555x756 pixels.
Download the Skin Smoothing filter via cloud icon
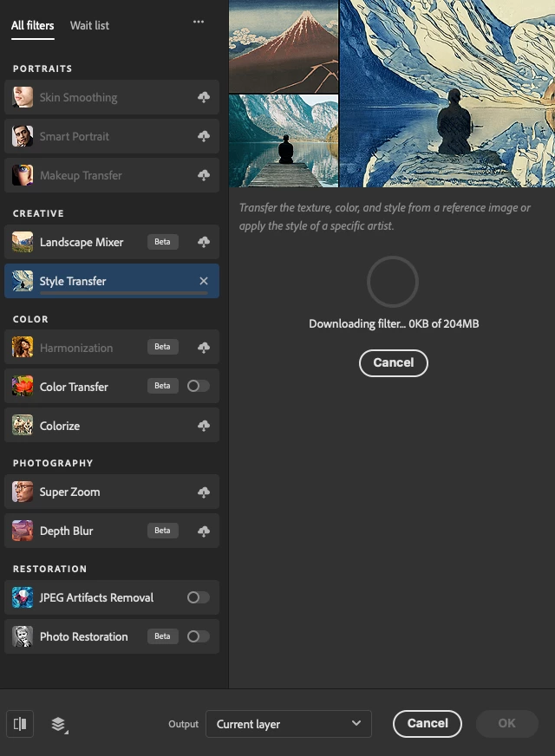coord(204,97)
